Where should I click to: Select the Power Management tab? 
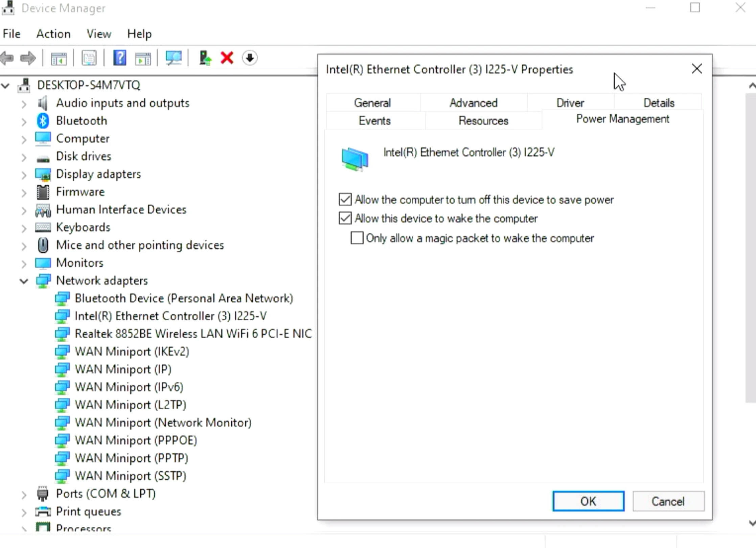coord(622,119)
